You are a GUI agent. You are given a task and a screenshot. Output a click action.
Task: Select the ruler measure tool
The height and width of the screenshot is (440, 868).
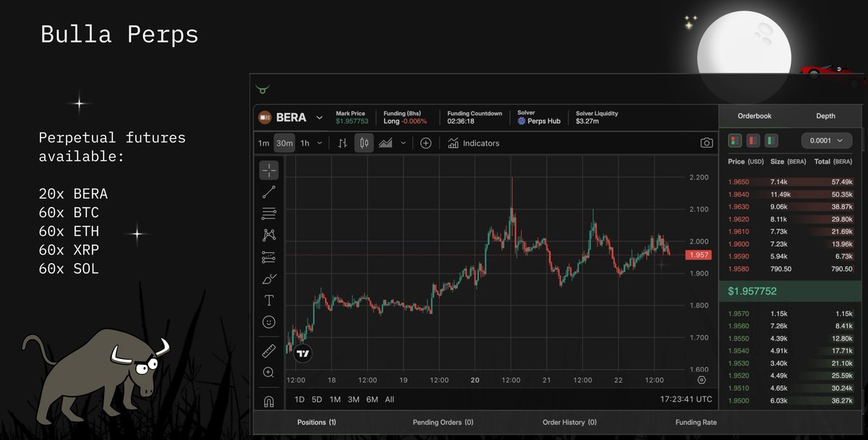(x=268, y=352)
